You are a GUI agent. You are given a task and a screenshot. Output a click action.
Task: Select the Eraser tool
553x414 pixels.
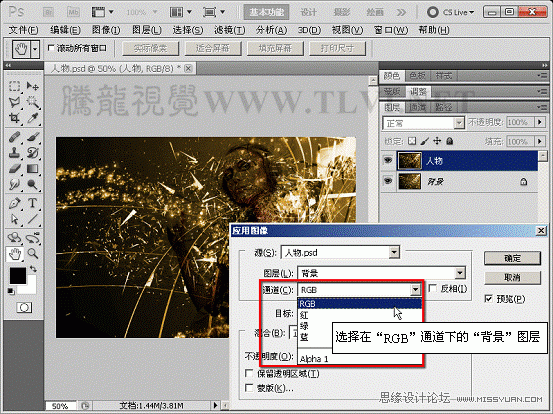(x=14, y=169)
